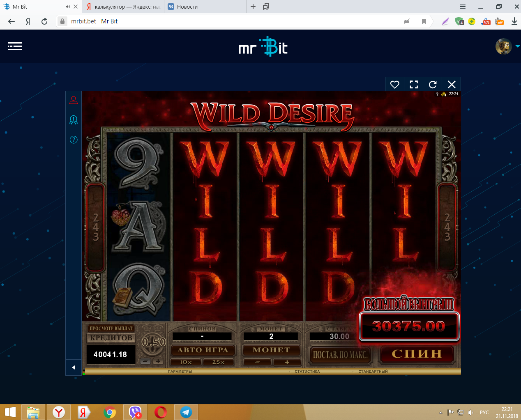Select 10x autoplay spins
521x420 pixels.
(186, 362)
